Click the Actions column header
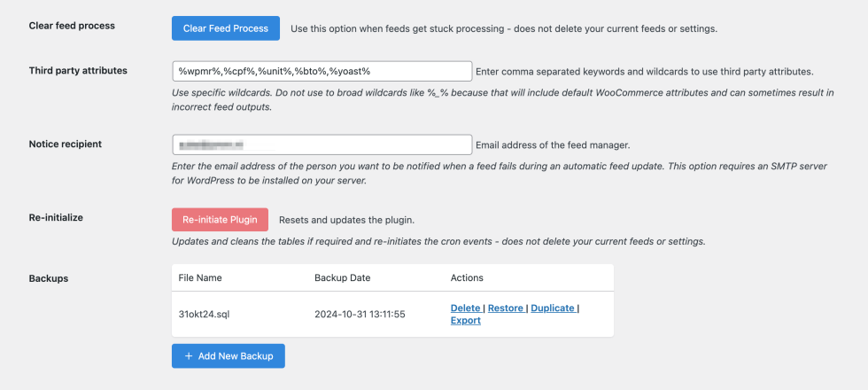 tap(467, 278)
